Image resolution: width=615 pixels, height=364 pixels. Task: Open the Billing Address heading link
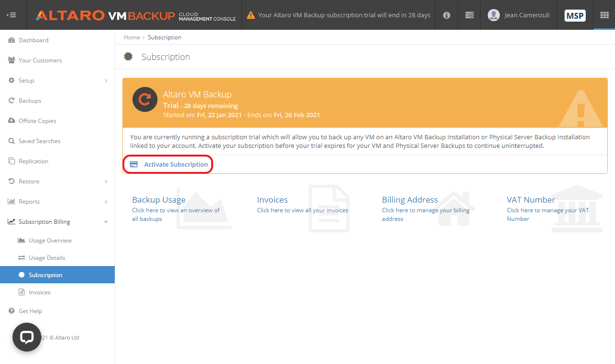click(x=410, y=200)
